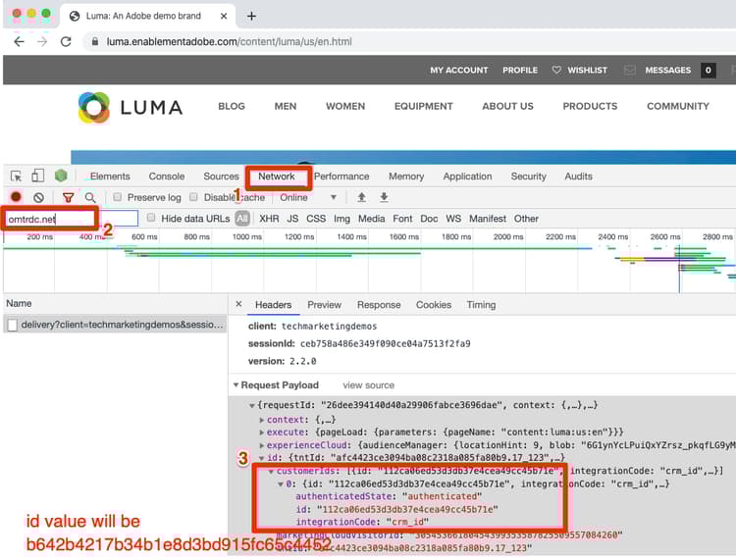Go to PRODUCTS in site navigation

(x=590, y=106)
